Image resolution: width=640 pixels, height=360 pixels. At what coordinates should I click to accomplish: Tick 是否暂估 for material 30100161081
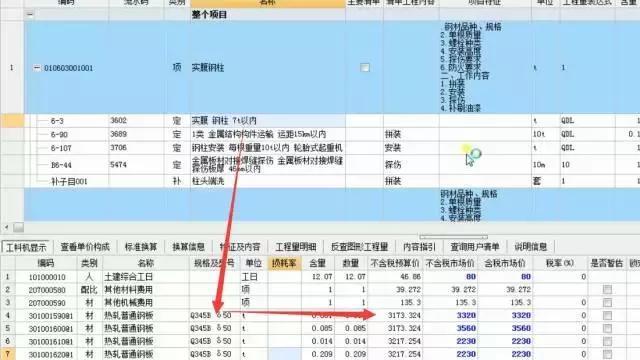pyautogui.click(x=607, y=341)
